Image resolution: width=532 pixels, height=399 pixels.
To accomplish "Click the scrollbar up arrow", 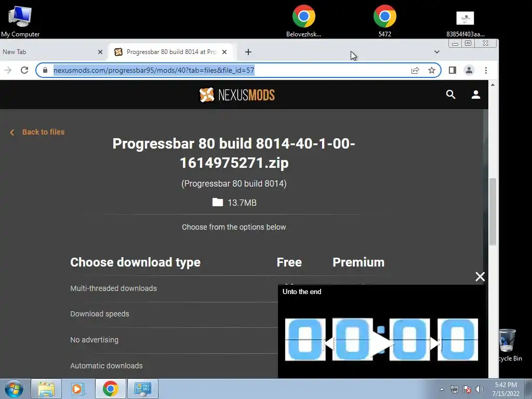I will pyautogui.click(x=493, y=85).
